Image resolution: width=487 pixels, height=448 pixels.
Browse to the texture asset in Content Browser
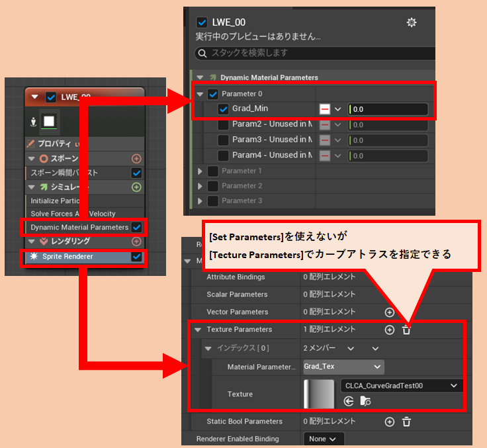365,400
